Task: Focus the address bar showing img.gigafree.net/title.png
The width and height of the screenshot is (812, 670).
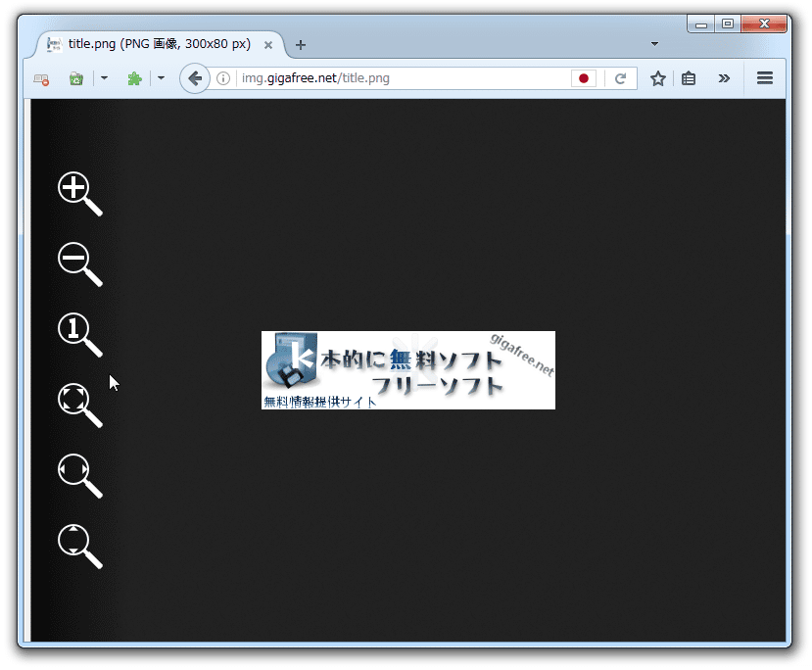Action: coord(402,78)
